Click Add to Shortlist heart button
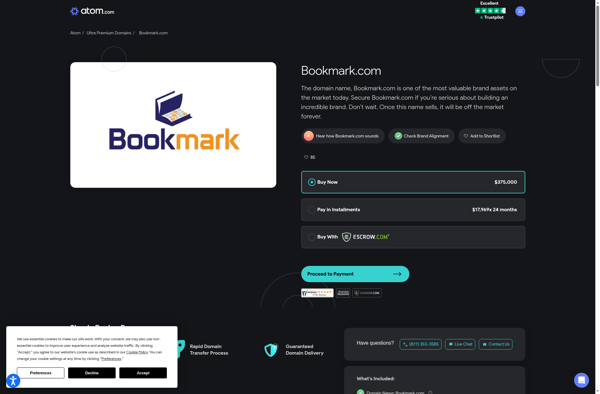Viewport: 600px width, 394px height. [482, 136]
